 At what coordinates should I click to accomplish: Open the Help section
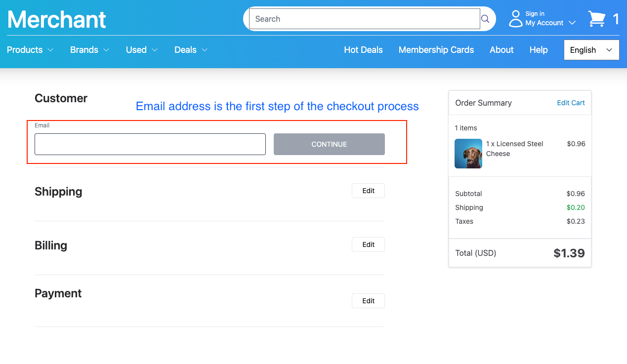click(538, 50)
